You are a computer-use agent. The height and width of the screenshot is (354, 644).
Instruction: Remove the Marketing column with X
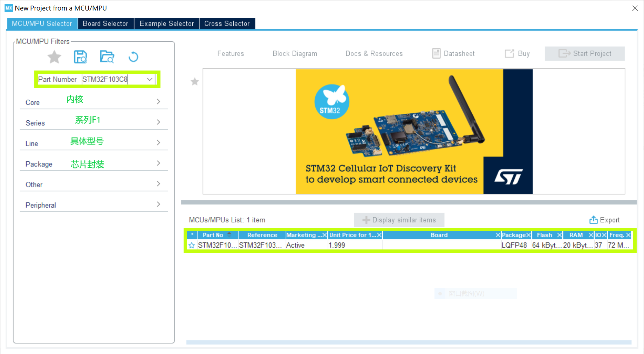pyautogui.click(x=324, y=235)
